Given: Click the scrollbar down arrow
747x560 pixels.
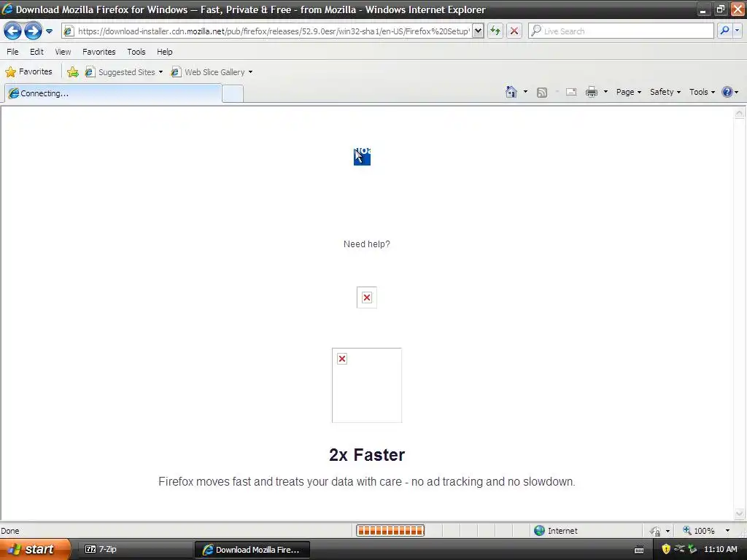Looking at the screenshot, I should pos(739,513).
